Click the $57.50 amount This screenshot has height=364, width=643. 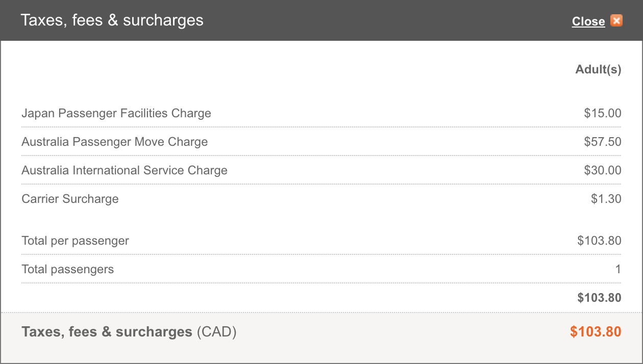(x=603, y=142)
